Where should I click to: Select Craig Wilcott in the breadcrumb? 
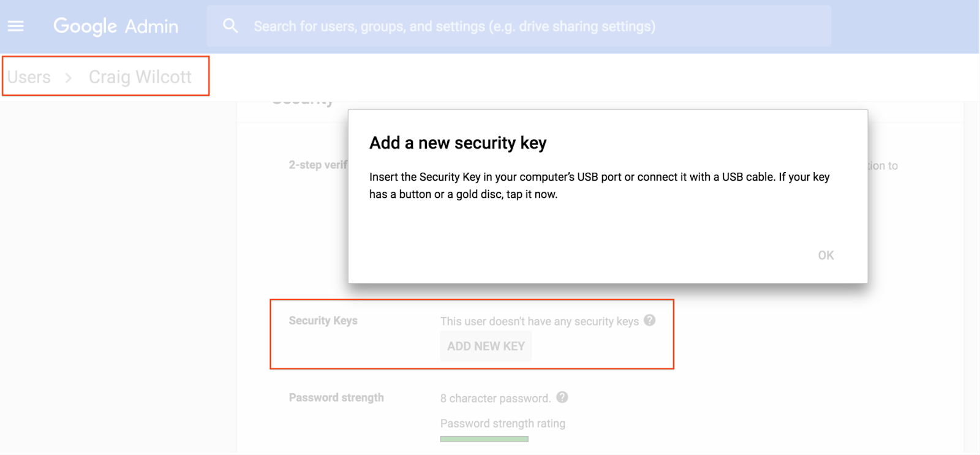(140, 77)
